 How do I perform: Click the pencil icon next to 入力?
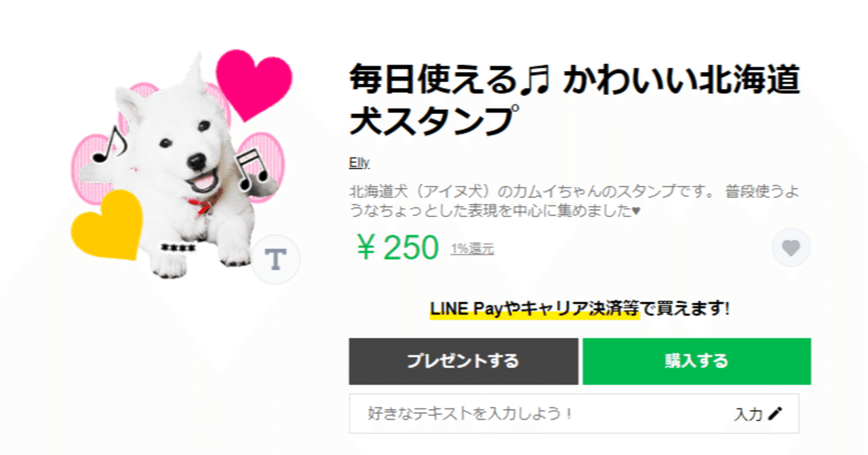(775, 414)
